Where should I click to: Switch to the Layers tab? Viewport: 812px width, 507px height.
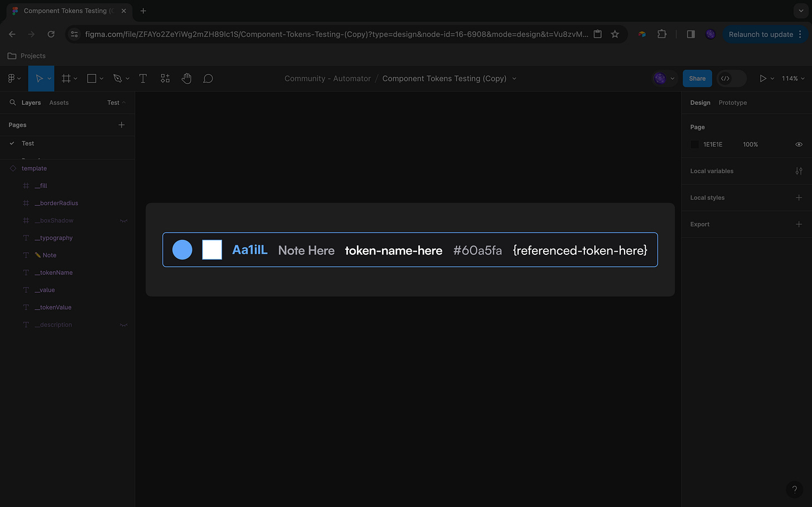31,103
